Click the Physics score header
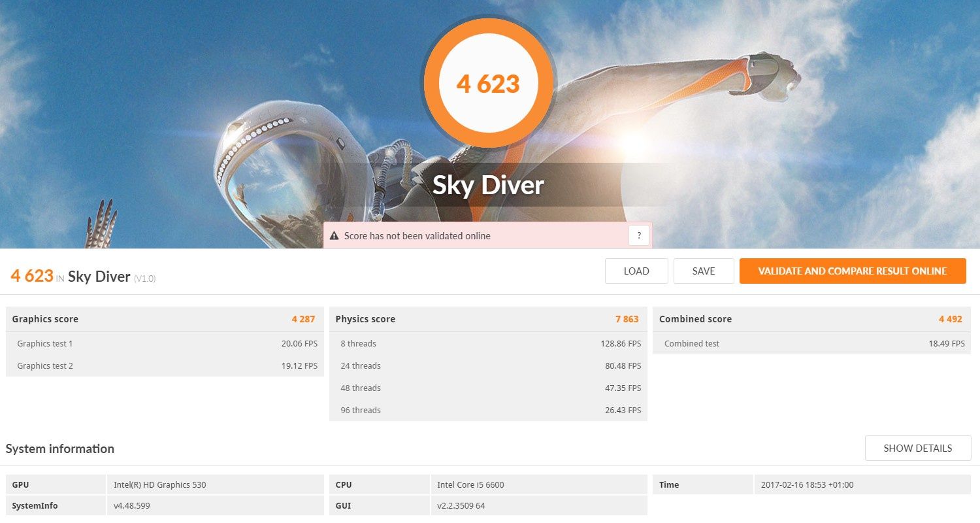The image size is (980, 523). coord(365,319)
